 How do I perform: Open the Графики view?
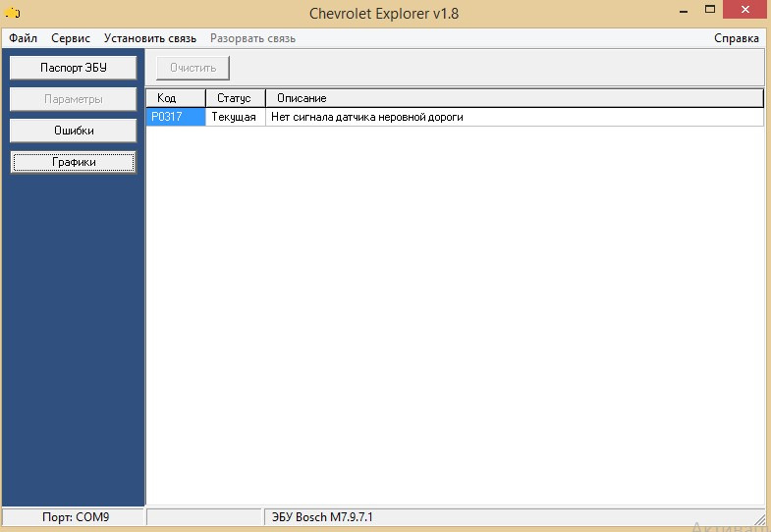point(74,162)
